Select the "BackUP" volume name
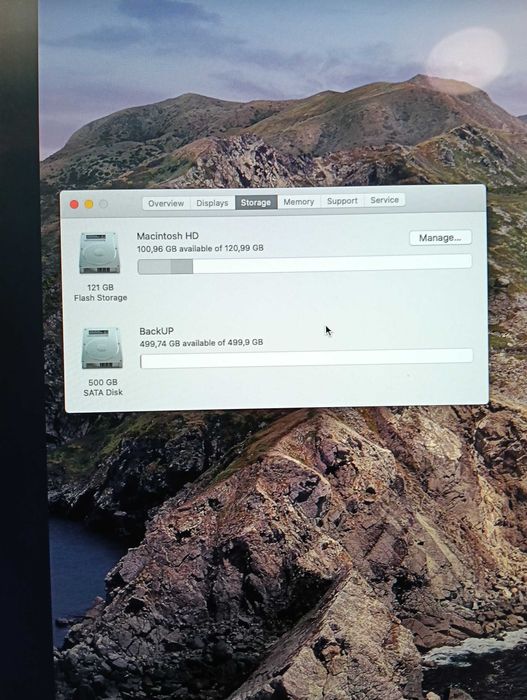Viewport: 527px width, 700px height. [x=156, y=331]
